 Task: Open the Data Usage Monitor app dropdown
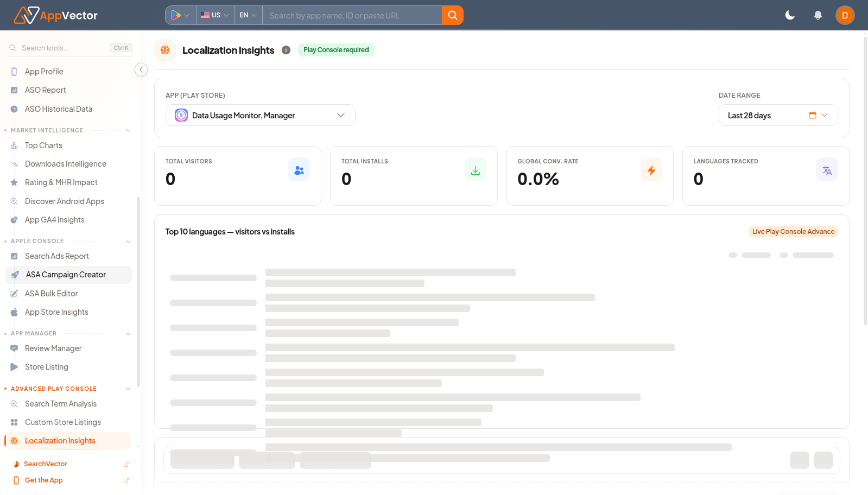pos(261,115)
